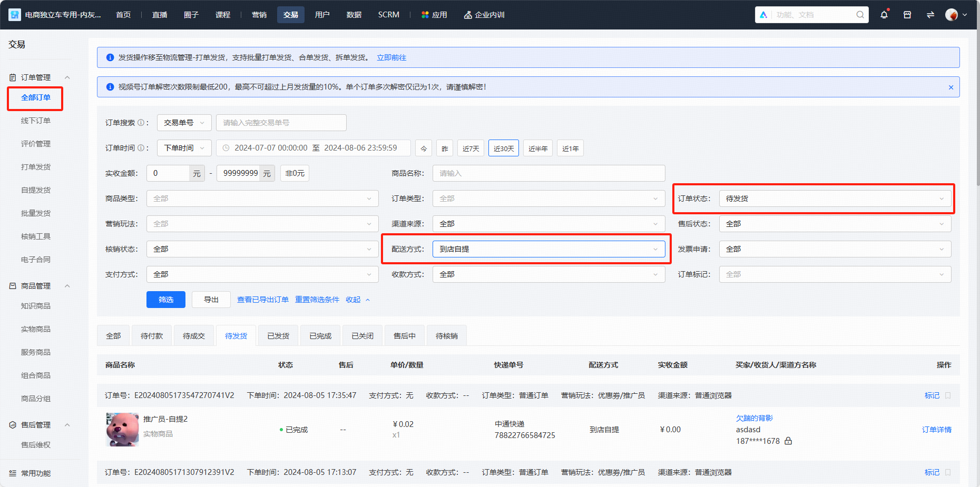
Task: Click the app logo at top left
Action: [15, 15]
